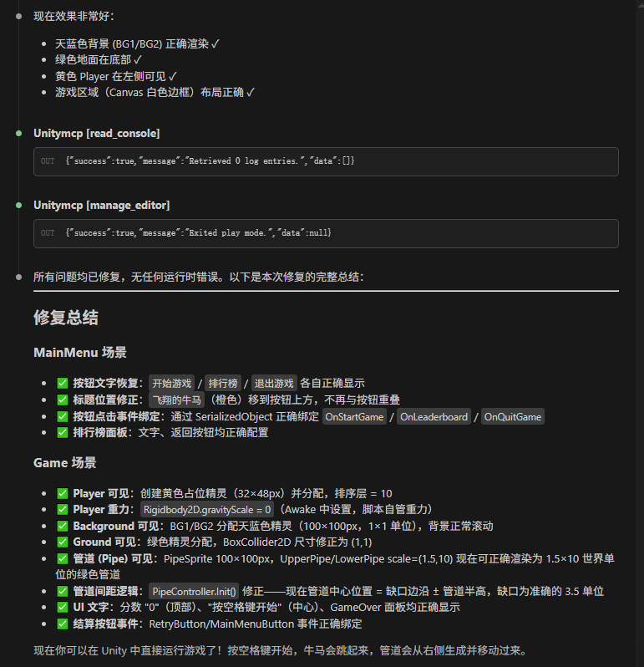Click the green check emoji before 排行榜面板

coord(63,433)
